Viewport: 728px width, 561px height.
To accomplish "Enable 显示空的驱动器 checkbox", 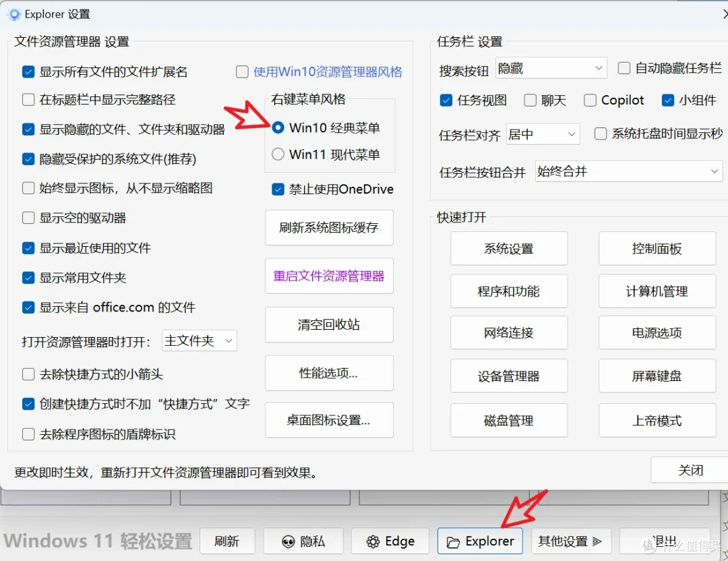I will coord(28,218).
